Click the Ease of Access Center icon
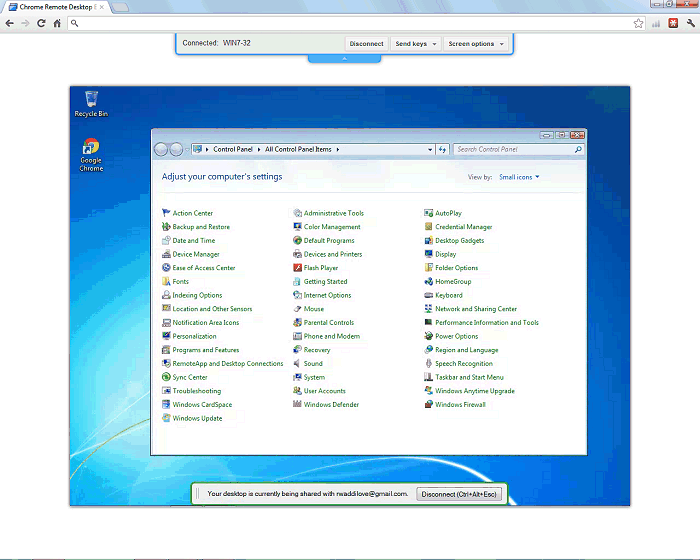 pos(166,267)
